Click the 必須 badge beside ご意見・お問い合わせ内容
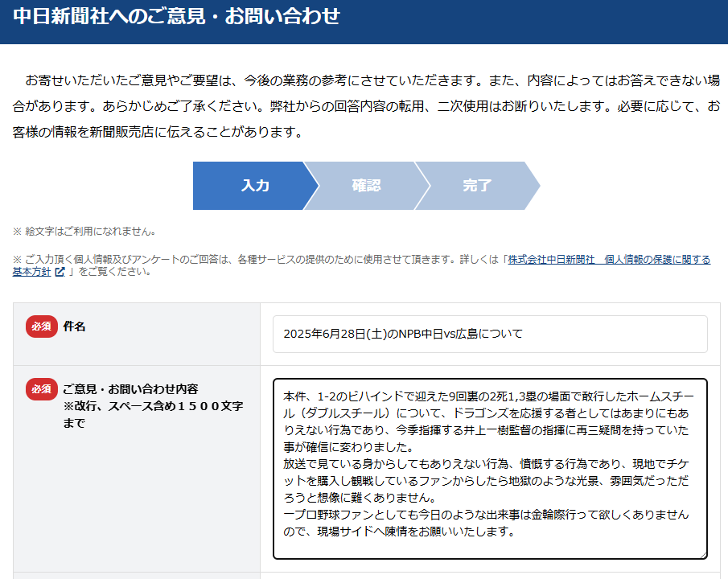Viewport: 728px width, 579px height. (x=41, y=389)
